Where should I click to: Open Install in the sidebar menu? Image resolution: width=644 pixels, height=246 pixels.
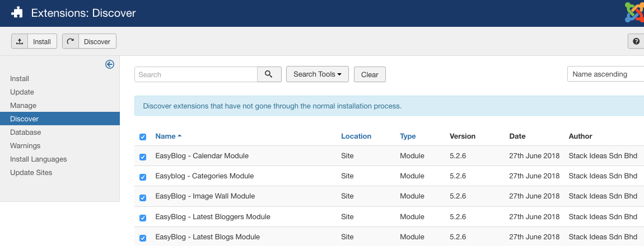click(x=20, y=79)
